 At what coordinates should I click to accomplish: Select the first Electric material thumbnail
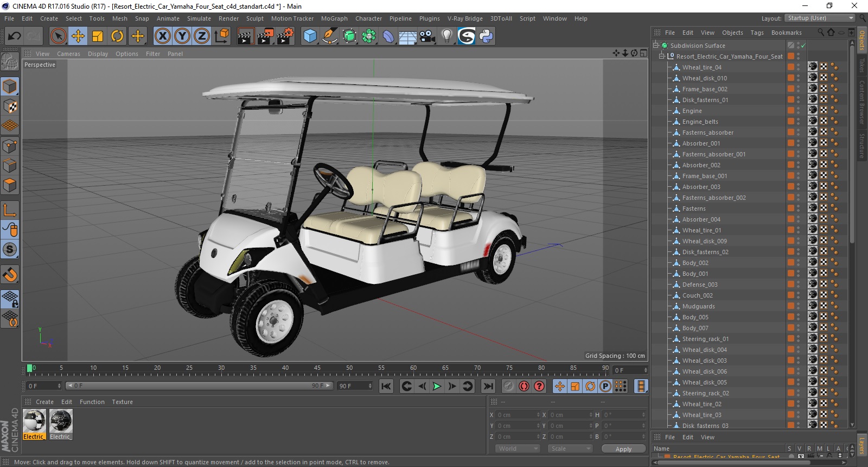point(34,424)
